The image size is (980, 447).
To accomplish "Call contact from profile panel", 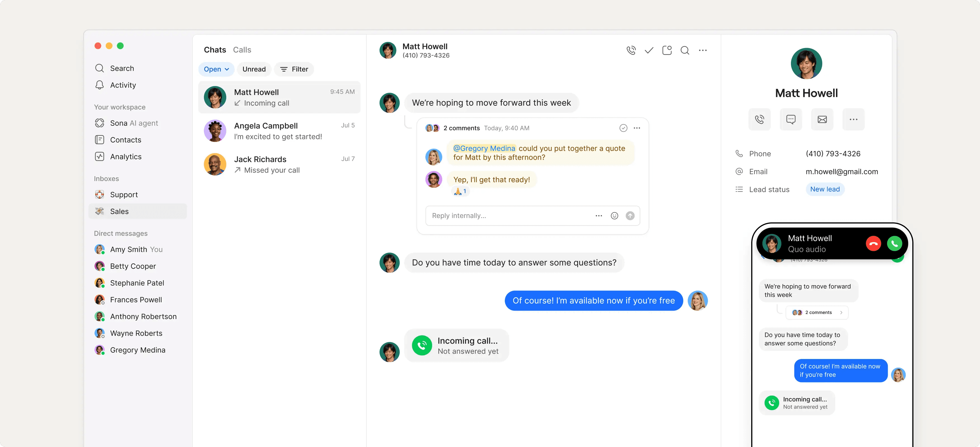I will [759, 119].
